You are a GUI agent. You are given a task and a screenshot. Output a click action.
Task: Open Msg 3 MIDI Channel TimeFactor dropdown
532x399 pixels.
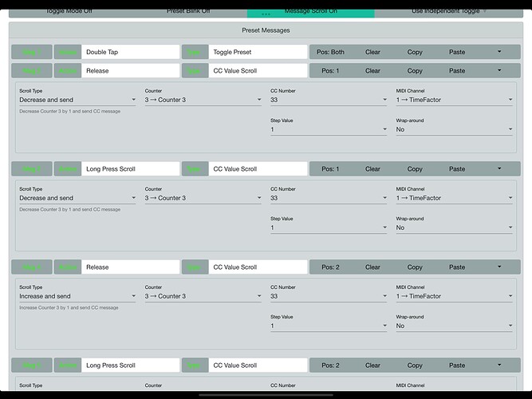[x=454, y=198]
